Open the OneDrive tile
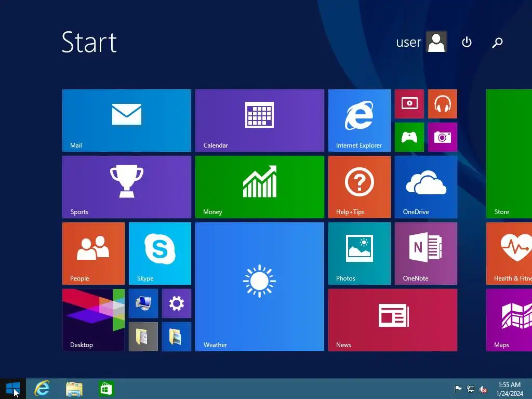 pyautogui.click(x=426, y=187)
